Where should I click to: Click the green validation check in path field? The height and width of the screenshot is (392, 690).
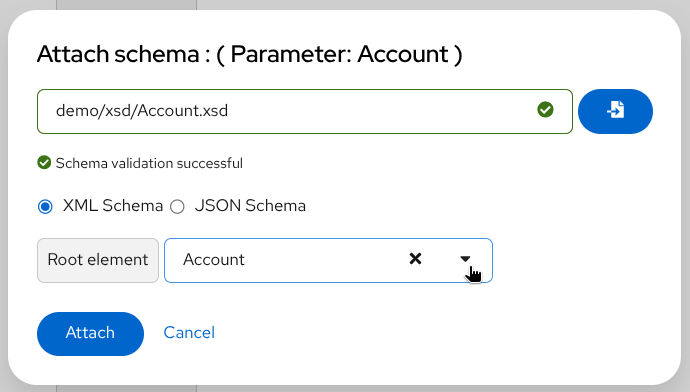pos(545,110)
